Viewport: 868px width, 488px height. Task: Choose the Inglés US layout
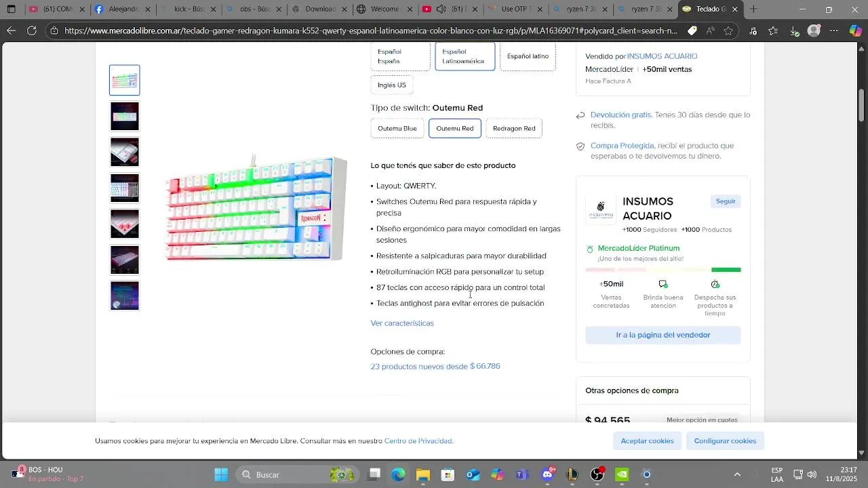[x=392, y=85]
